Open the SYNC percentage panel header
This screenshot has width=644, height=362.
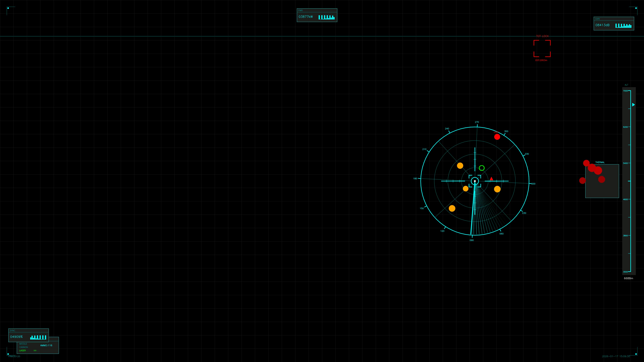pos(13,330)
